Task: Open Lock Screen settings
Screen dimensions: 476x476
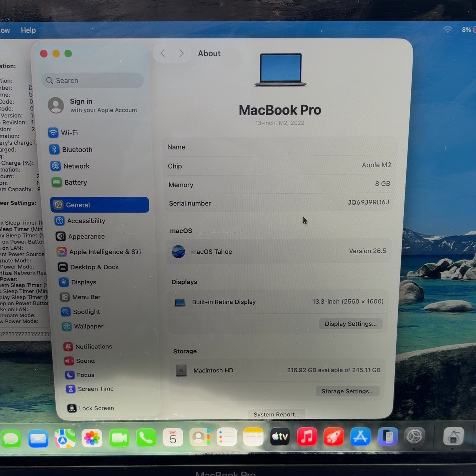Action: 91,408
